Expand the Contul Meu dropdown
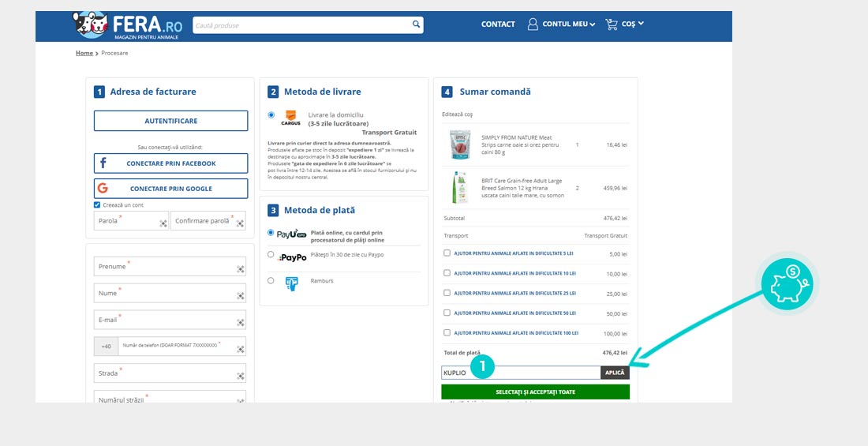 592,24
